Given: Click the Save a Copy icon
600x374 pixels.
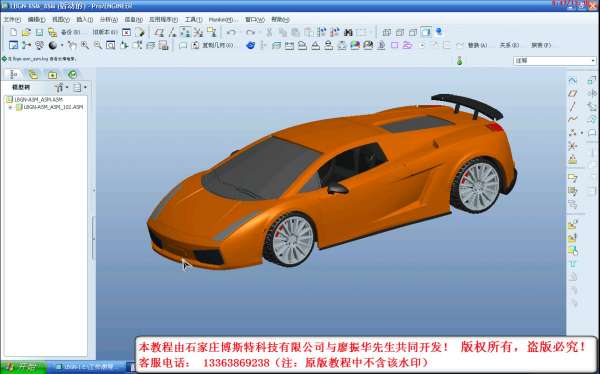Looking at the screenshot, I should click(x=52, y=32).
